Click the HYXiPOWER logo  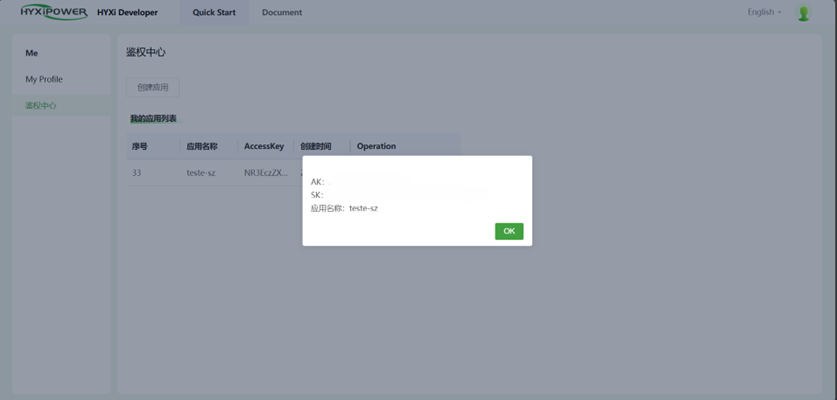click(54, 13)
